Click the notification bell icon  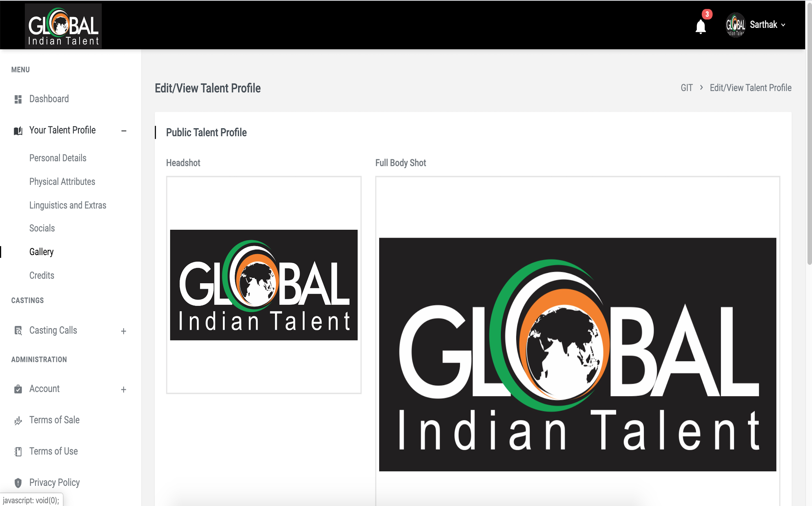700,27
